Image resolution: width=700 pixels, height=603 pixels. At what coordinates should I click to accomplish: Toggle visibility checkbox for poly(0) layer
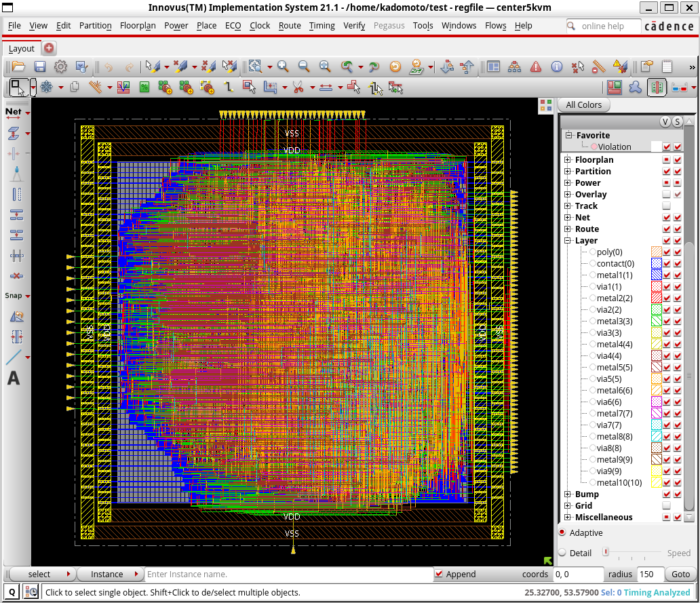click(667, 252)
